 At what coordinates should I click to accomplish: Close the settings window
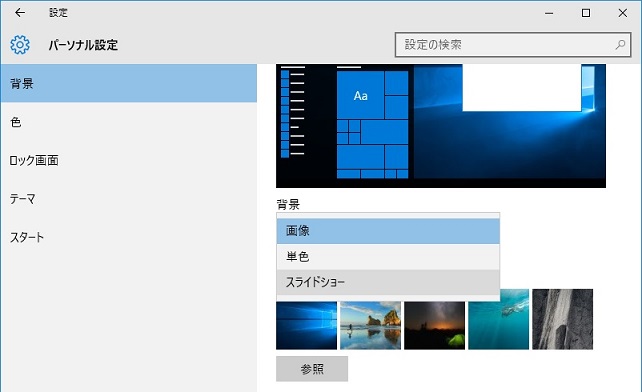coord(622,13)
